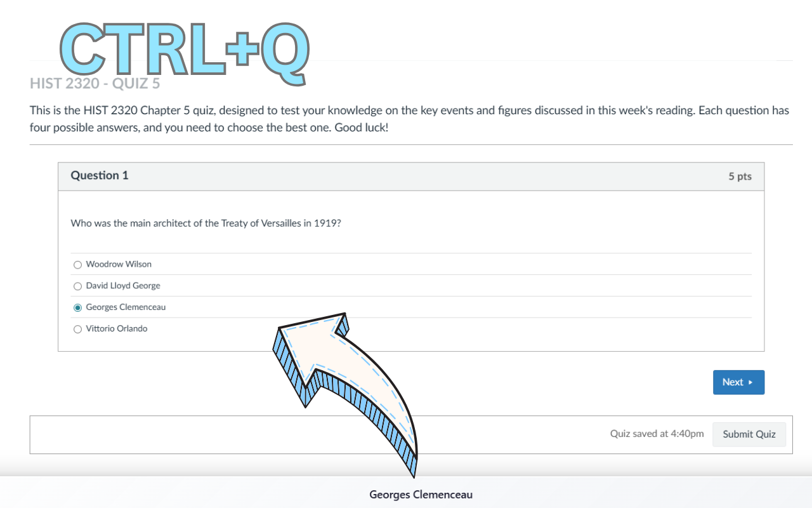The height and width of the screenshot is (508, 812).
Task: Click the 5 pts label
Action: pos(738,176)
